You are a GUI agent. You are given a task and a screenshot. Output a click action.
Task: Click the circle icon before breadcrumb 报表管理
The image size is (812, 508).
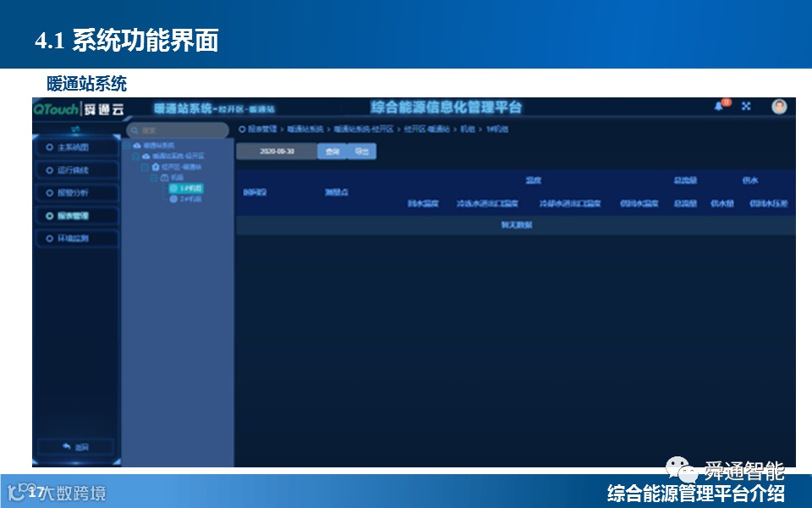242,129
